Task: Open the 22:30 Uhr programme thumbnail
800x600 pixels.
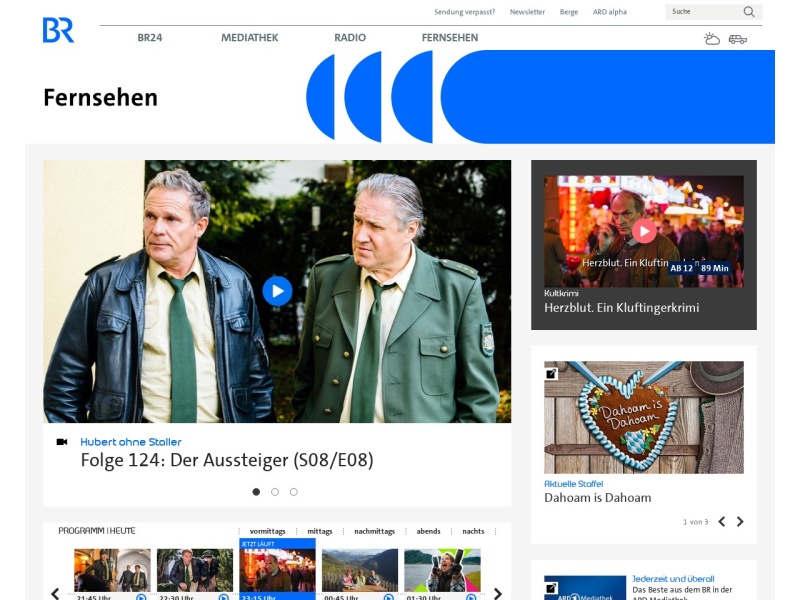Action: pyautogui.click(x=194, y=570)
